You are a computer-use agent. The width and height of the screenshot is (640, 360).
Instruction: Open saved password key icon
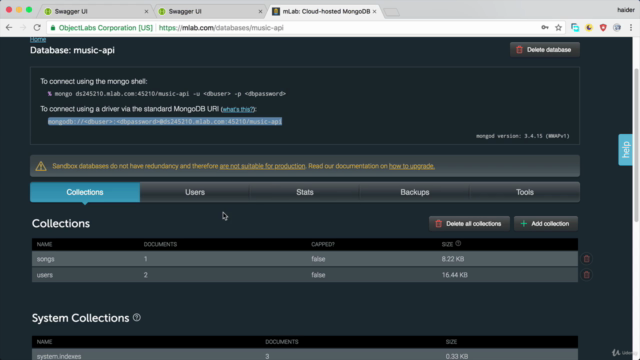(544, 28)
